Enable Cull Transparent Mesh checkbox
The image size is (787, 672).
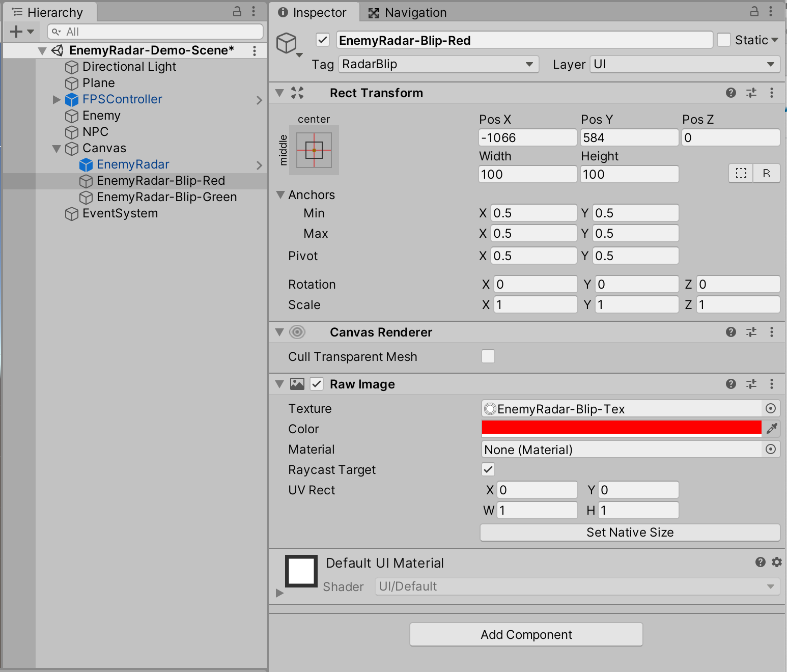(488, 356)
